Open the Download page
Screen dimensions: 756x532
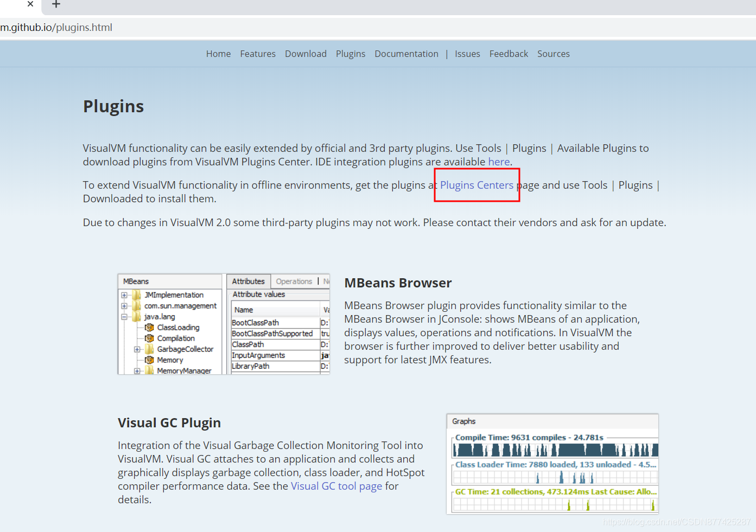pyautogui.click(x=306, y=54)
